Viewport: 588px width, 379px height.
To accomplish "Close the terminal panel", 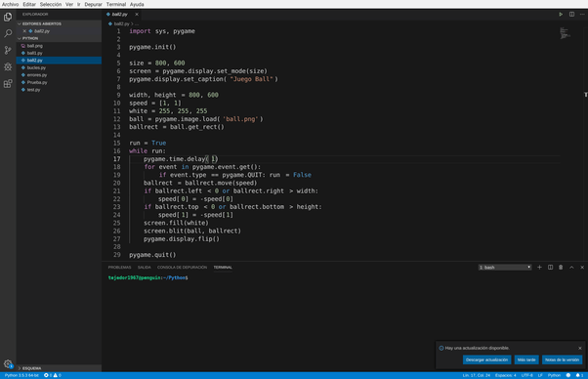I will [x=582, y=268].
